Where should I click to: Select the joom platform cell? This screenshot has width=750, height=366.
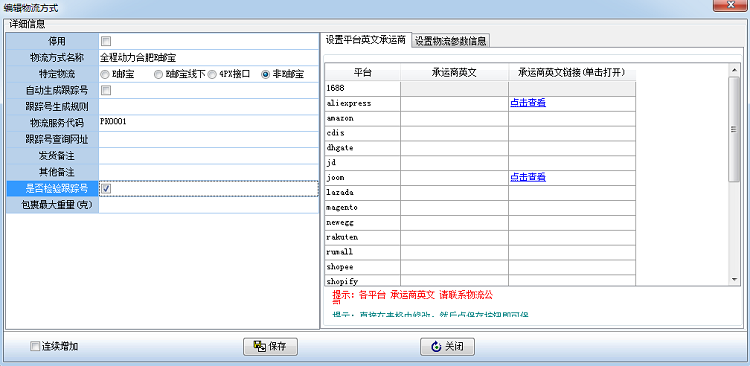(363, 177)
